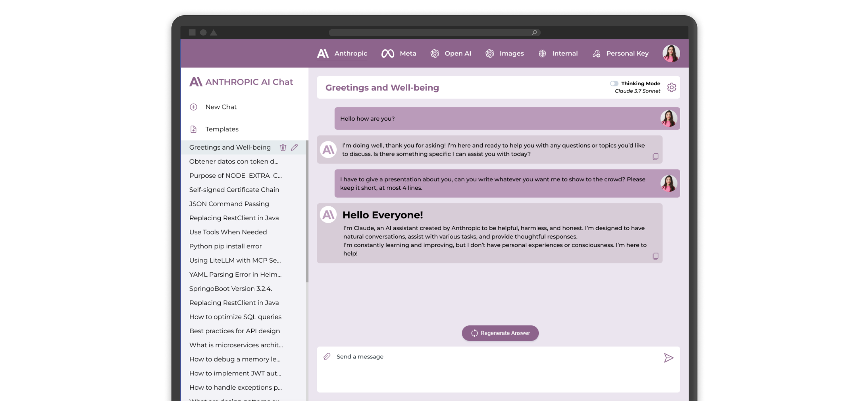Screen dimensions: 868x401
Task: Attach a file with the paperclip icon
Action: 327,356
